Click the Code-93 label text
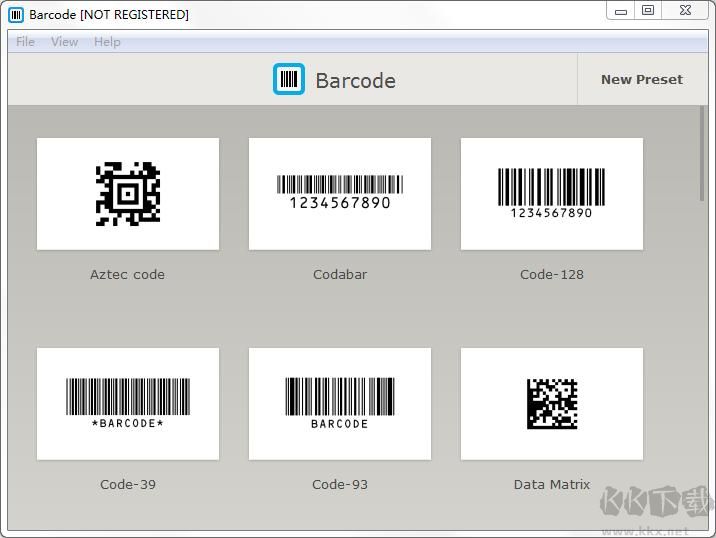The width and height of the screenshot is (716, 538). point(340,485)
